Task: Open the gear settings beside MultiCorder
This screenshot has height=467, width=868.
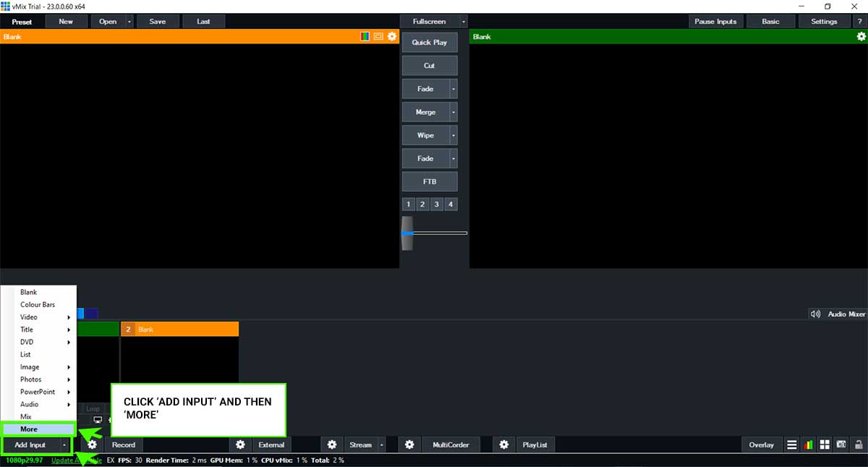Action: [x=409, y=445]
